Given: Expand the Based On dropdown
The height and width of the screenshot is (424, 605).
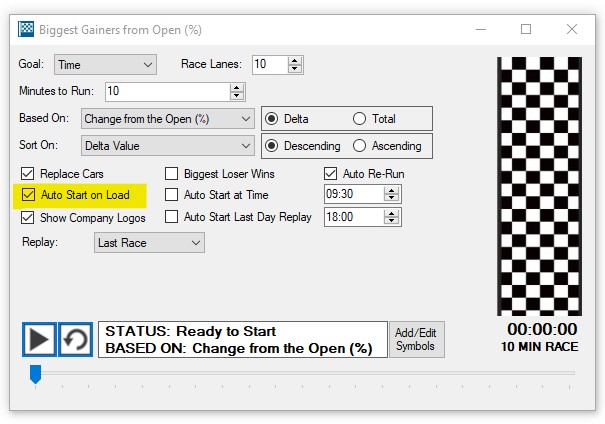Looking at the screenshot, I should click(167, 119).
